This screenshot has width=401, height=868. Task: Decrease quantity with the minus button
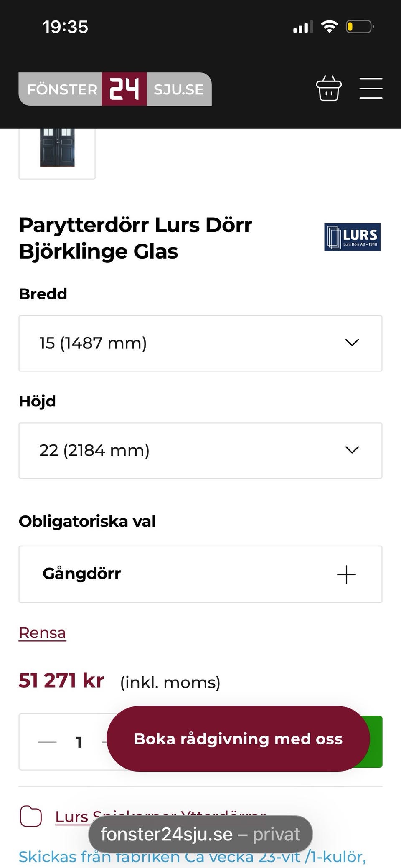47,742
